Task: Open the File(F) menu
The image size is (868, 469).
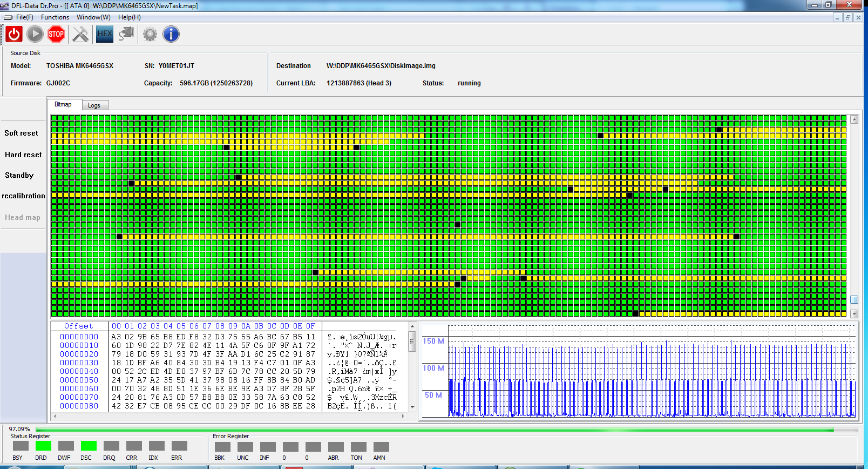Action: 25,17
